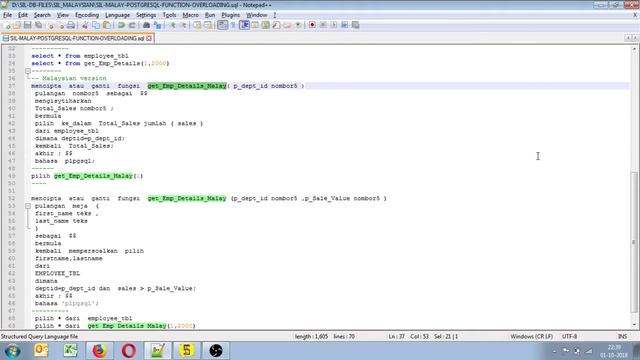This screenshot has height=360, width=640.
Task: Click Windows Start button
Action: click(12, 351)
